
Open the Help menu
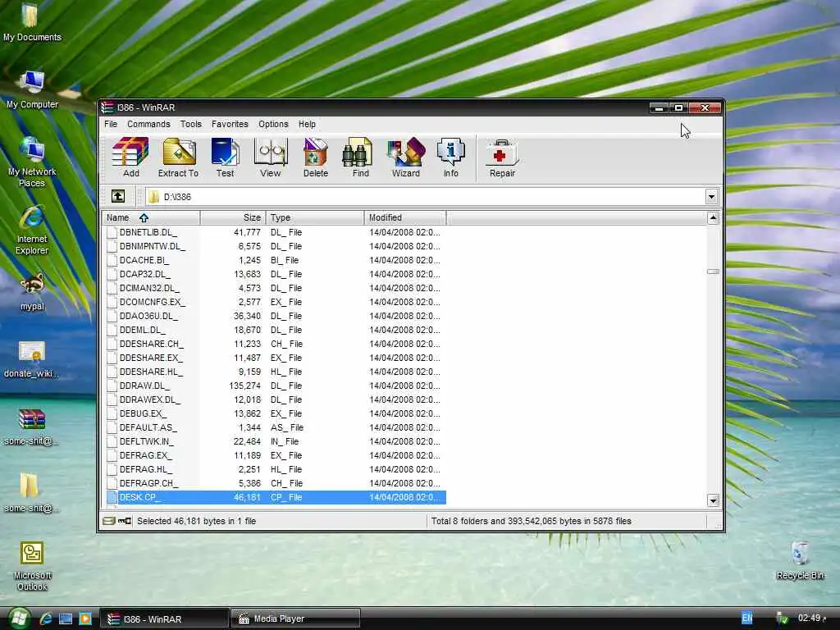click(x=307, y=124)
